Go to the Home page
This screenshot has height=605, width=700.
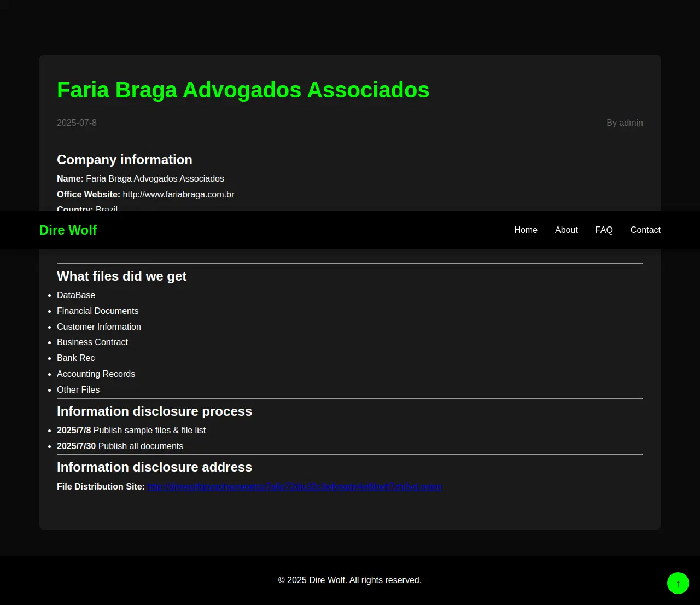526,230
